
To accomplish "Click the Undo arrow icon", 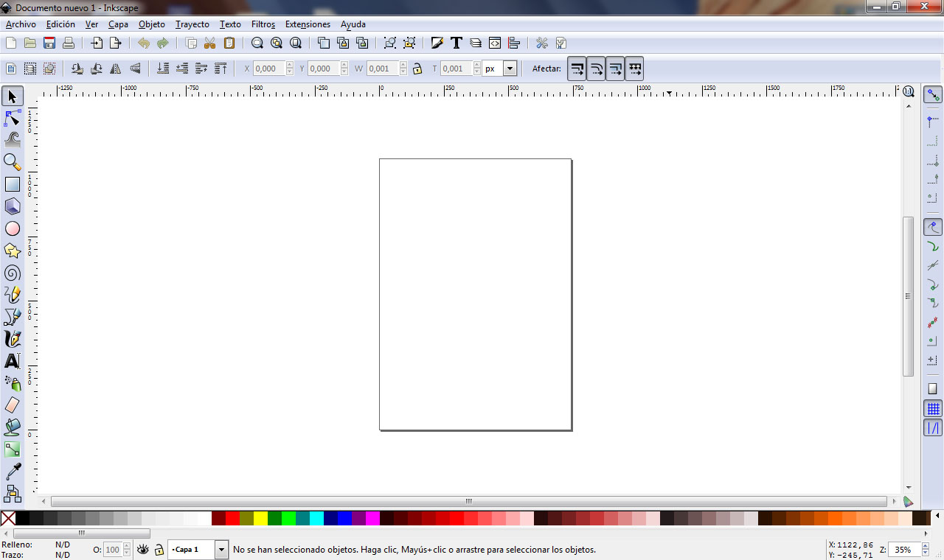I will (144, 43).
